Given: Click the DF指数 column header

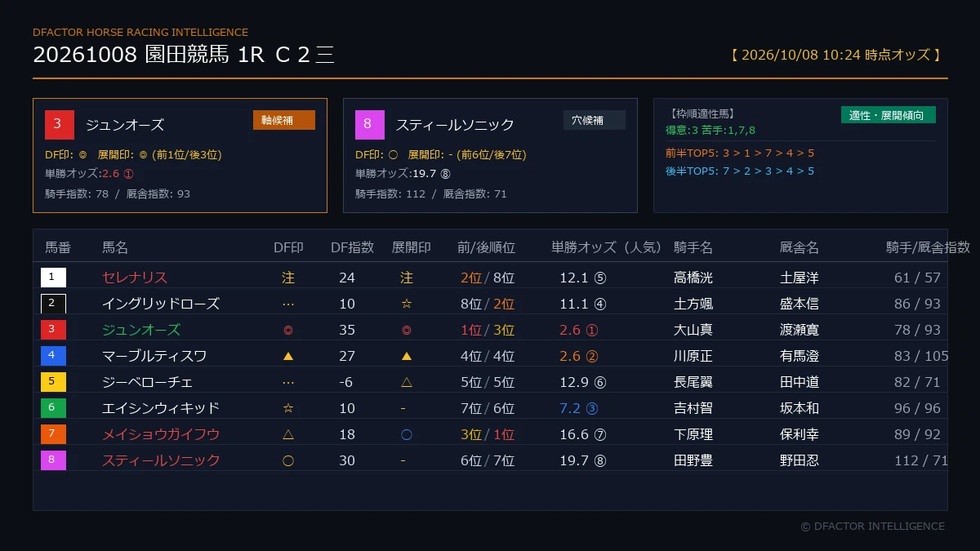Looking at the screenshot, I should coord(353,247).
